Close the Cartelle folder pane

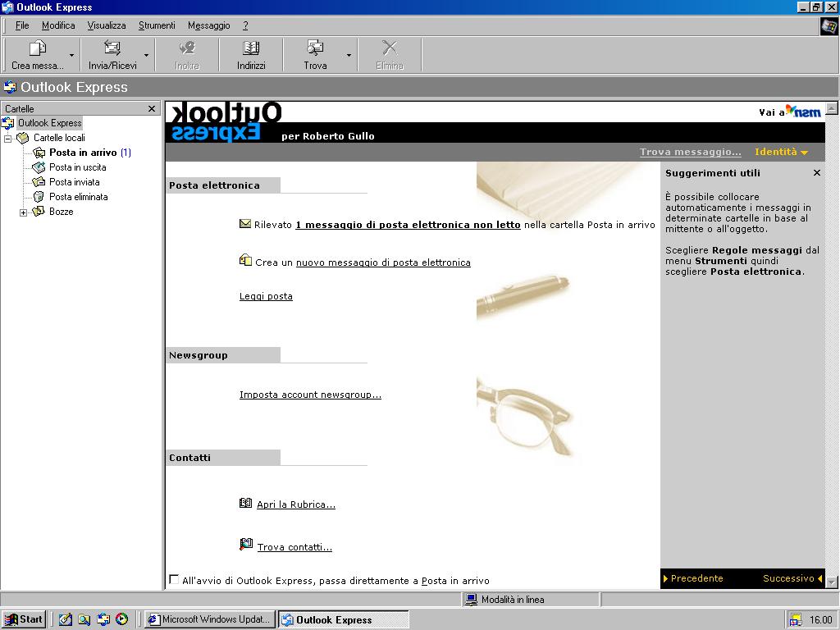(152, 109)
